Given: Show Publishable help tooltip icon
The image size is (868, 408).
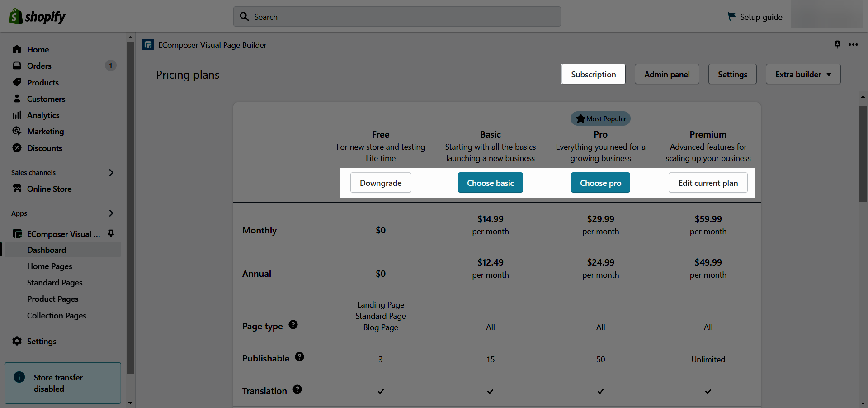Looking at the screenshot, I should coord(299,356).
